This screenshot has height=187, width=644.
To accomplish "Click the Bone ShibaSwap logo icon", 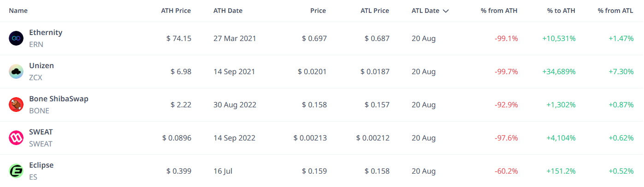I will [x=16, y=105].
